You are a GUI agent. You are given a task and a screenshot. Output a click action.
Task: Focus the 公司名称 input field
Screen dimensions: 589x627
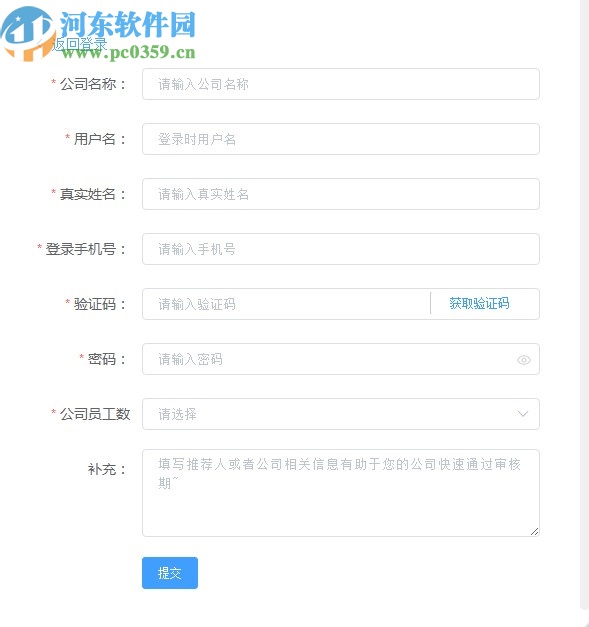coord(341,84)
